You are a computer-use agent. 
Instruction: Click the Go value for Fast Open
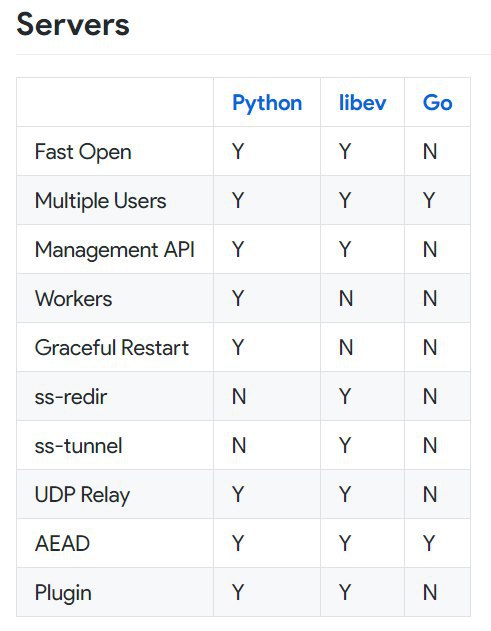430,152
